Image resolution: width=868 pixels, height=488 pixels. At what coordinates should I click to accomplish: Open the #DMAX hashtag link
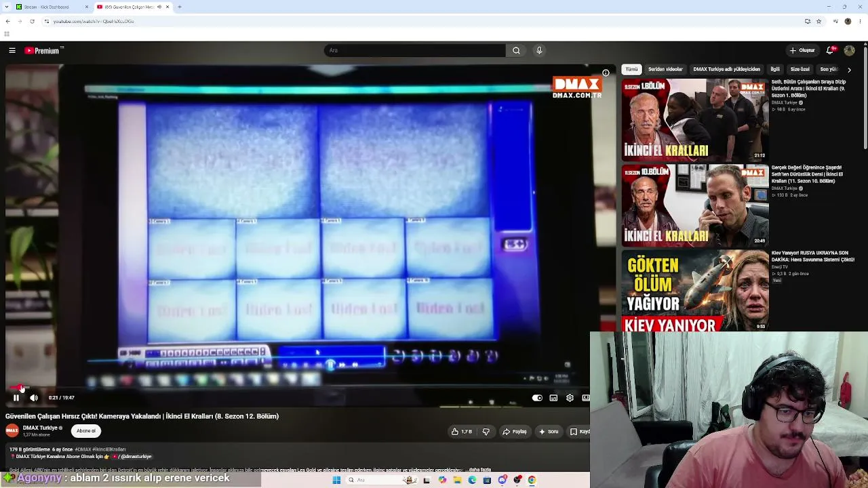[x=83, y=449]
